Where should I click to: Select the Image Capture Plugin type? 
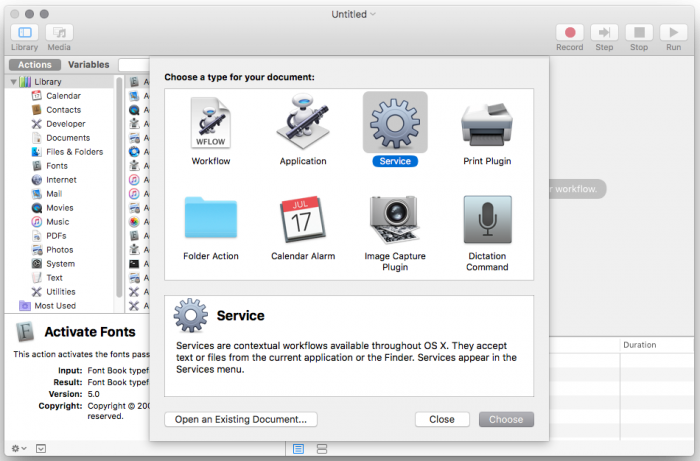pos(395,233)
